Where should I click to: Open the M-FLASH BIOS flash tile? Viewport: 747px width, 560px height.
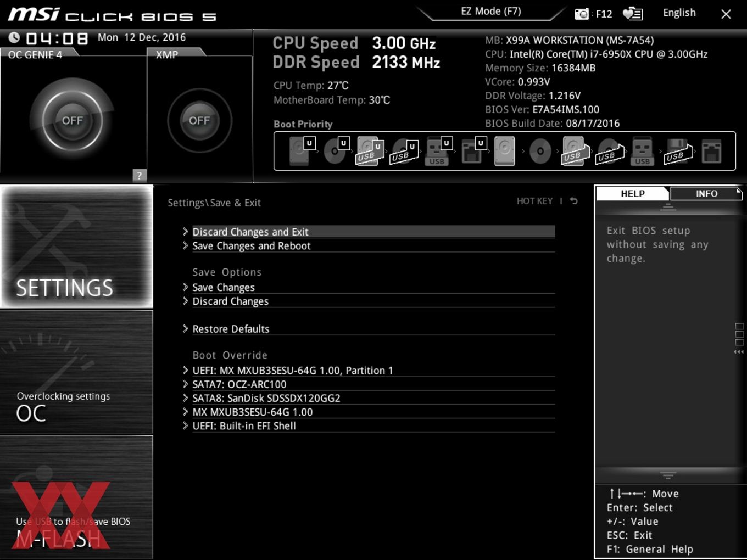76,497
